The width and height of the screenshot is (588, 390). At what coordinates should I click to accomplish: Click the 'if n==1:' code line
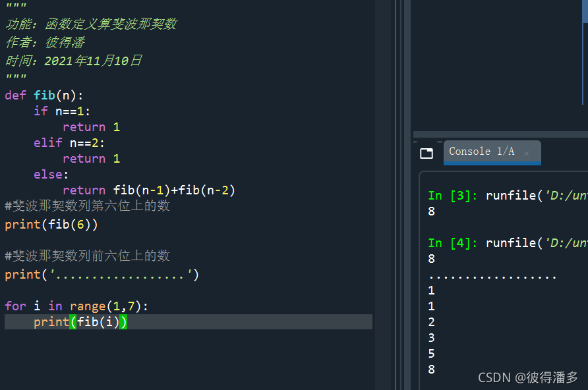[62, 111]
